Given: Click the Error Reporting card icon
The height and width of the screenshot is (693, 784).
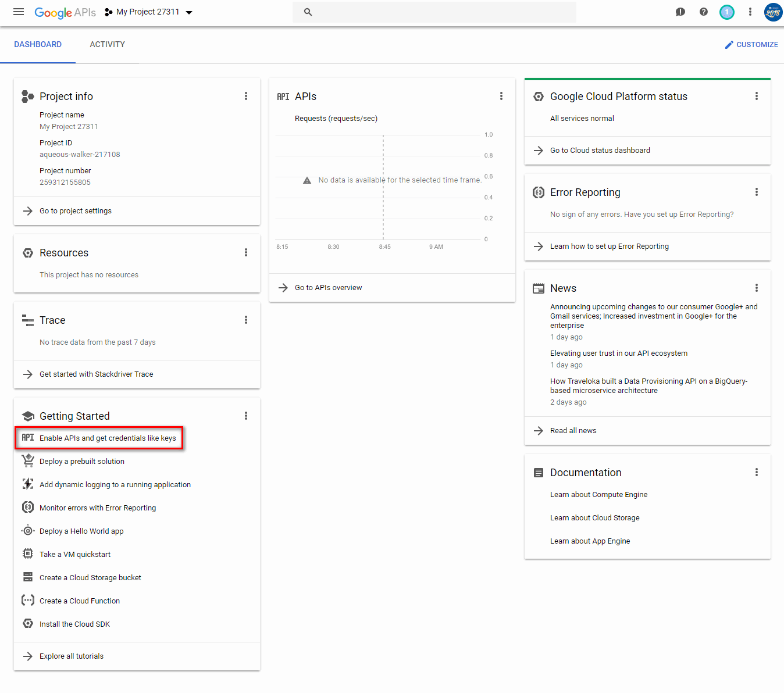Looking at the screenshot, I should 539,192.
